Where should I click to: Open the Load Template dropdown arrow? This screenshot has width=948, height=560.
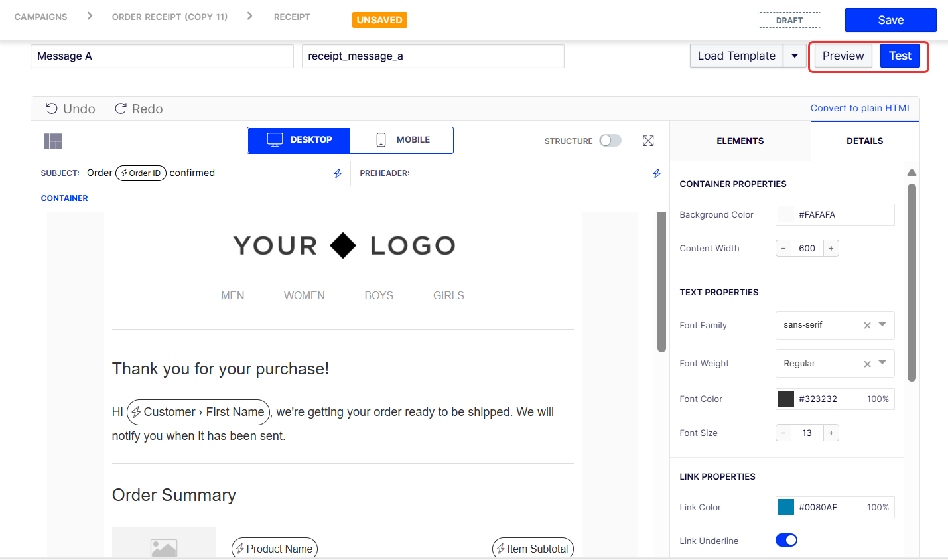pyautogui.click(x=795, y=56)
